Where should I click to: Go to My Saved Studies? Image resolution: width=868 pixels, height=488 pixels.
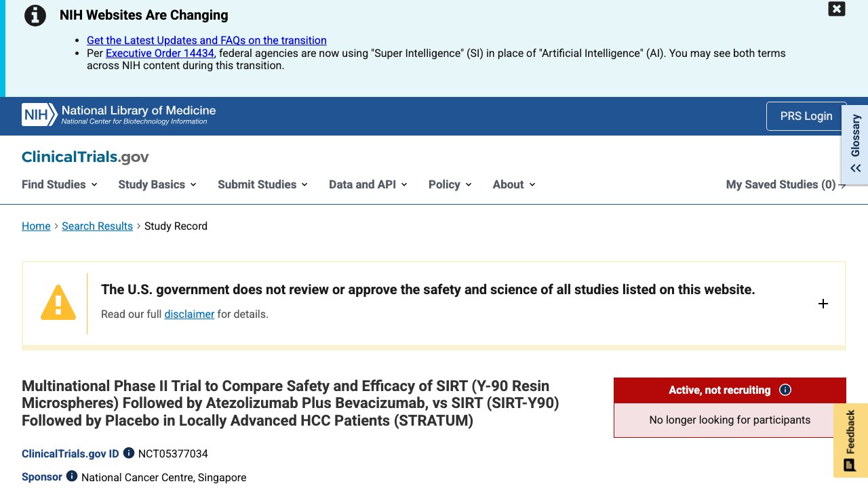tap(786, 184)
